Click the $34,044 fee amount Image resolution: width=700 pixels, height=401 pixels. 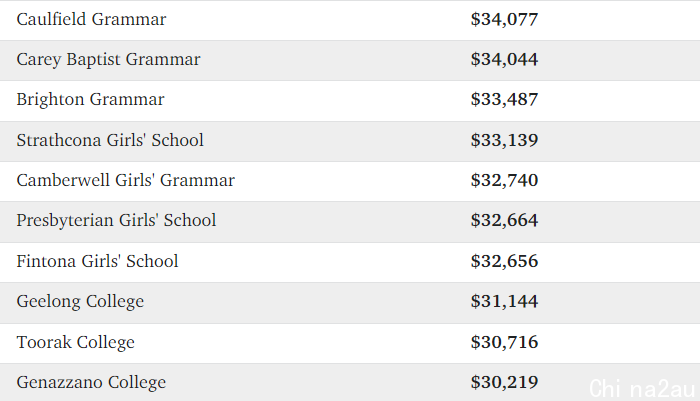(x=504, y=60)
